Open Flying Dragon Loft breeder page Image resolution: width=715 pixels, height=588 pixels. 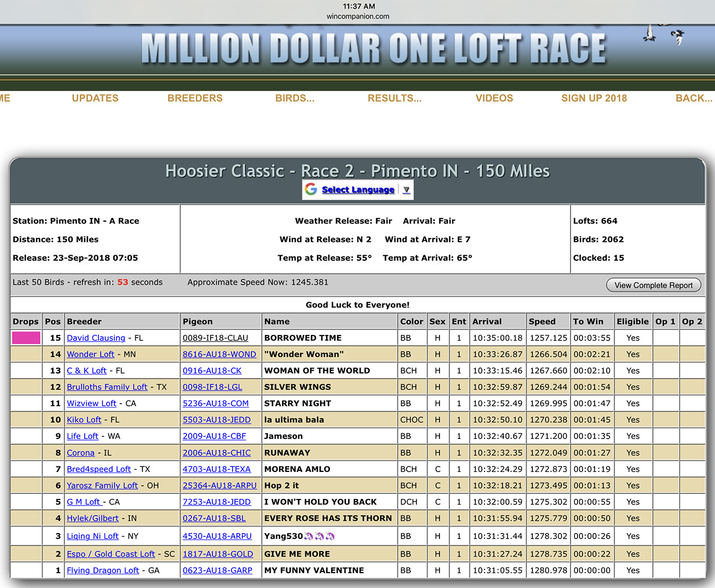(x=103, y=570)
